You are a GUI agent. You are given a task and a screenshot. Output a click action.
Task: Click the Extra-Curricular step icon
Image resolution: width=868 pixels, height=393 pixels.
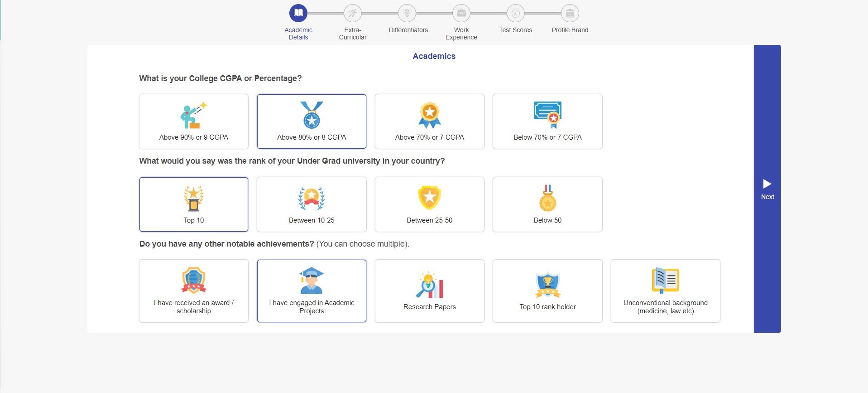pyautogui.click(x=352, y=13)
